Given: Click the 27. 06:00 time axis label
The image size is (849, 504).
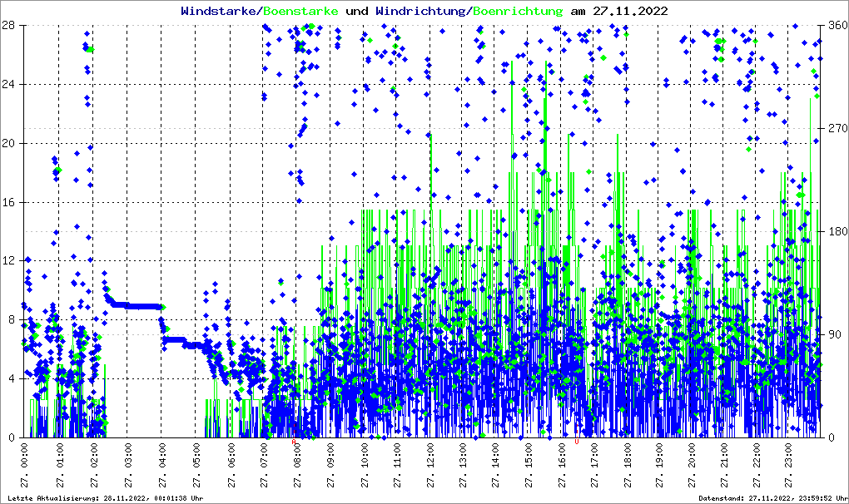Looking at the screenshot, I should point(231,466).
